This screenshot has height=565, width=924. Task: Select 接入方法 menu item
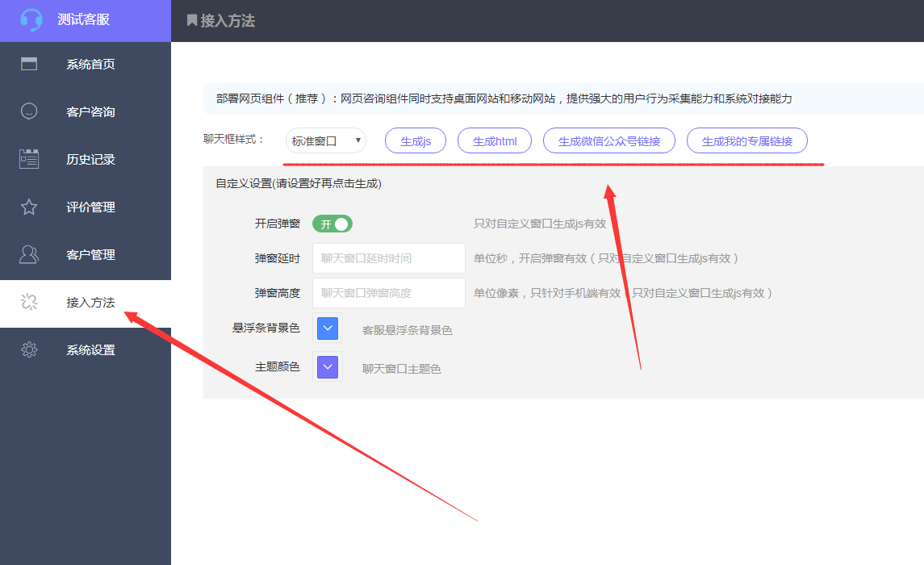(x=86, y=303)
